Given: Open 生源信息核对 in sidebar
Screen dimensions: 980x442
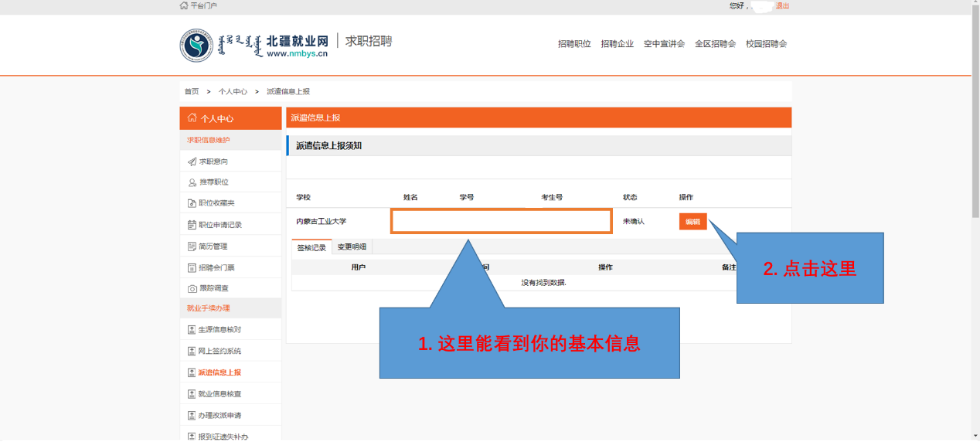Looking at the screenshot, I should point(219,330).
